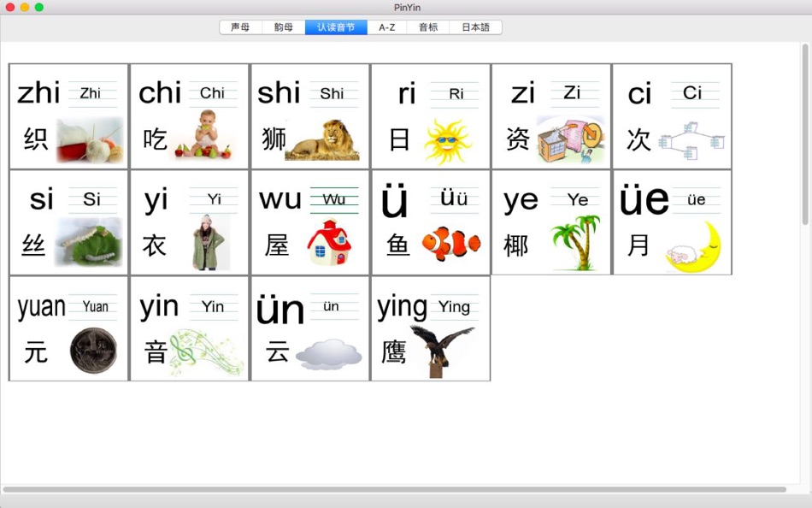This screenshot has width=812, height=508.
Task: Click the green zoom window button
Action: [38, 7]
